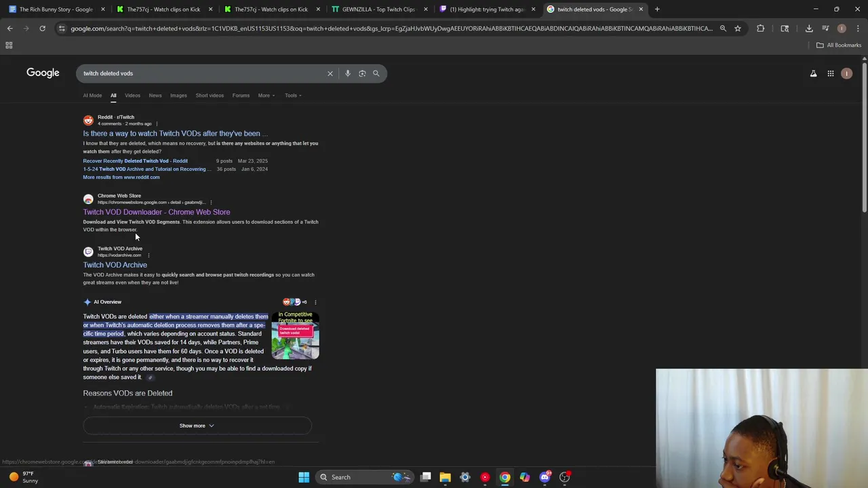
Task: Select the AI Mode search tab
Action: coord(92,96)
